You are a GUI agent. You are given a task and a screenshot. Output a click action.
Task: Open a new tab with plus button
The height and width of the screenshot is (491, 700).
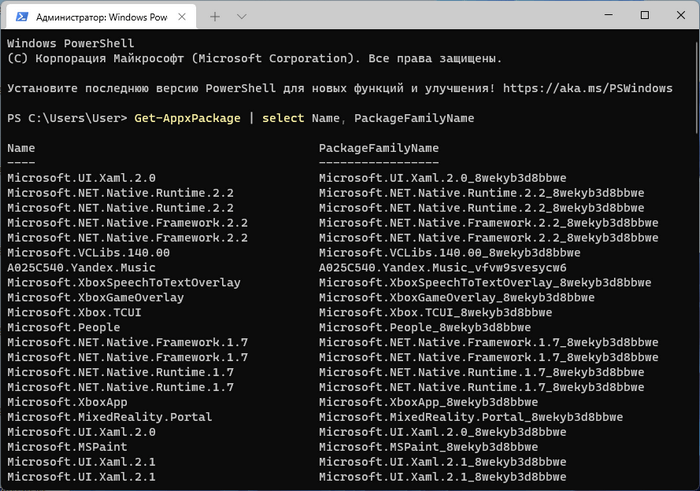click(215, 17)
